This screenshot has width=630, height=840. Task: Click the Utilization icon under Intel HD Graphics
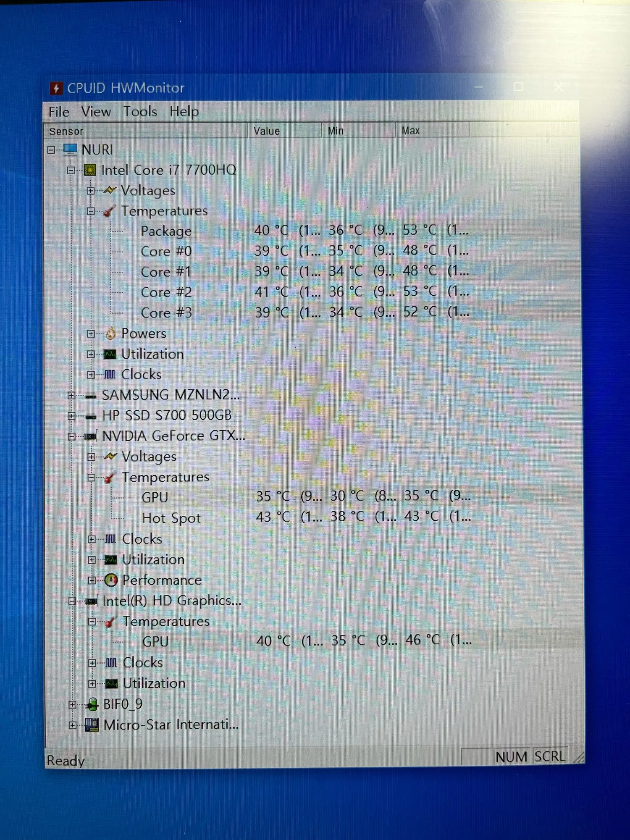[x=111, y=684]
